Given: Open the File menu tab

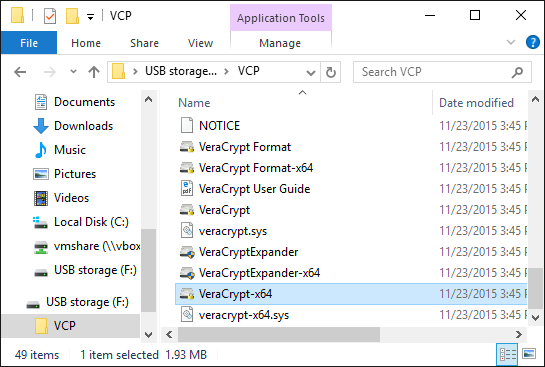Looking at the screenshot, I should tap(29, 43).
